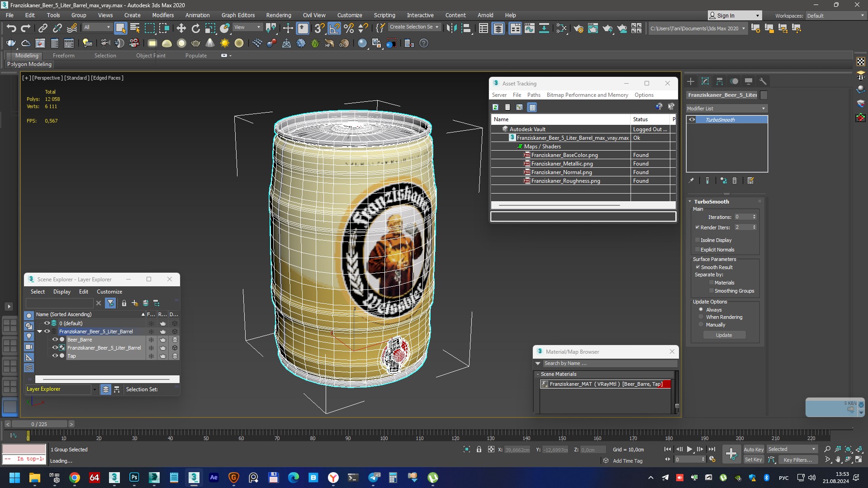
Task: Click the Search by Name field in Material Browser
Action: point(610,363)
